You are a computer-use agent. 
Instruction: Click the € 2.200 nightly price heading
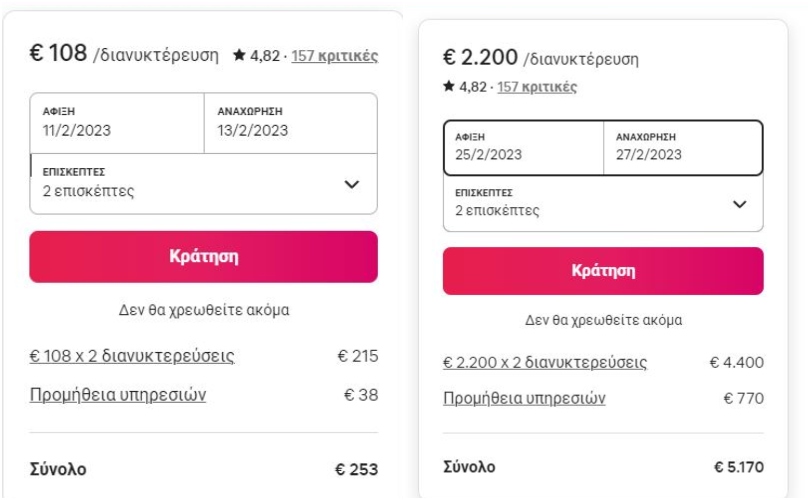tap(480, 57)
